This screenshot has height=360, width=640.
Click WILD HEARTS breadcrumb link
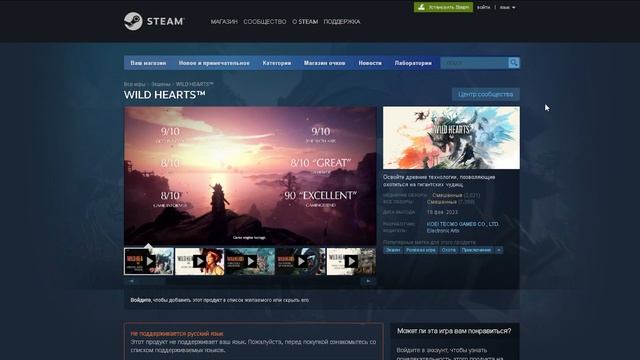pyautogui.click(x=195, y=84)
